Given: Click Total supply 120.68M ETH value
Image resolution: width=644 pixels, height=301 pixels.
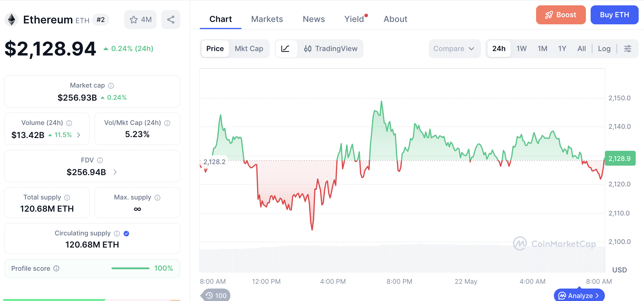Looking at the screenshot, I should pyautogui.click(x=47, y=209).
